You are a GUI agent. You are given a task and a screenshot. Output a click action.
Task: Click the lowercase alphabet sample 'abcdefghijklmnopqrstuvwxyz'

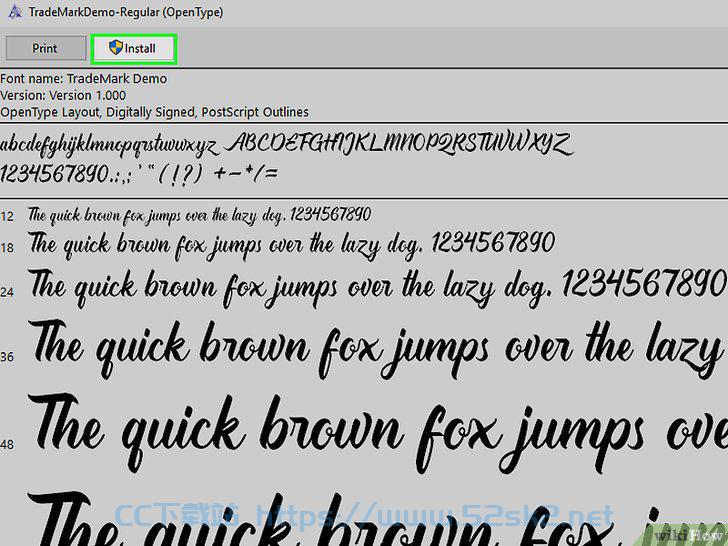tap(109, 145)
